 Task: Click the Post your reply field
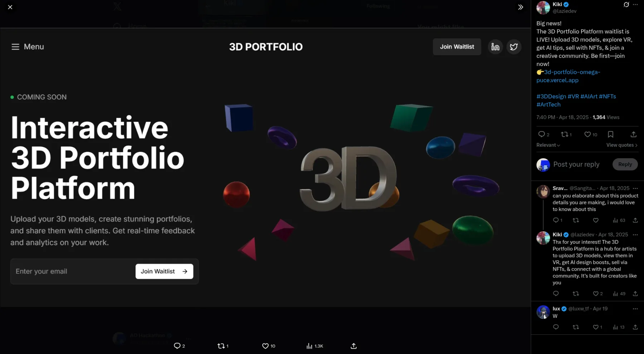[x=576, y=164]
